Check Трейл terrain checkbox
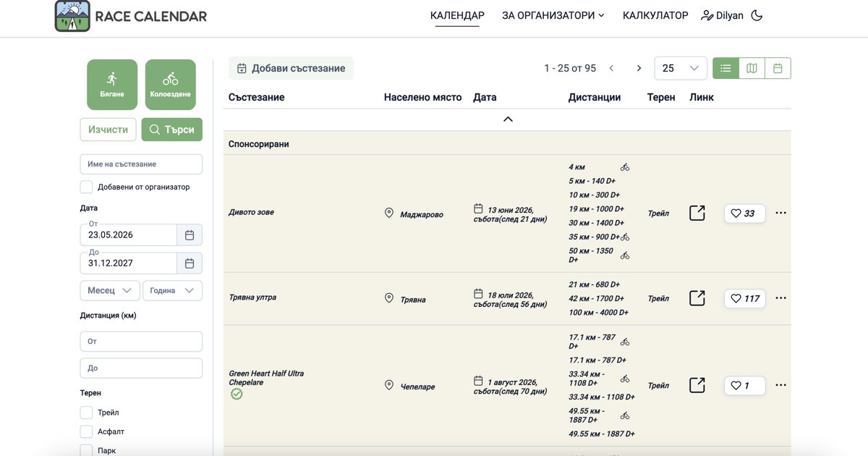This screenshot has height=456, width=868. click(86, 413)
